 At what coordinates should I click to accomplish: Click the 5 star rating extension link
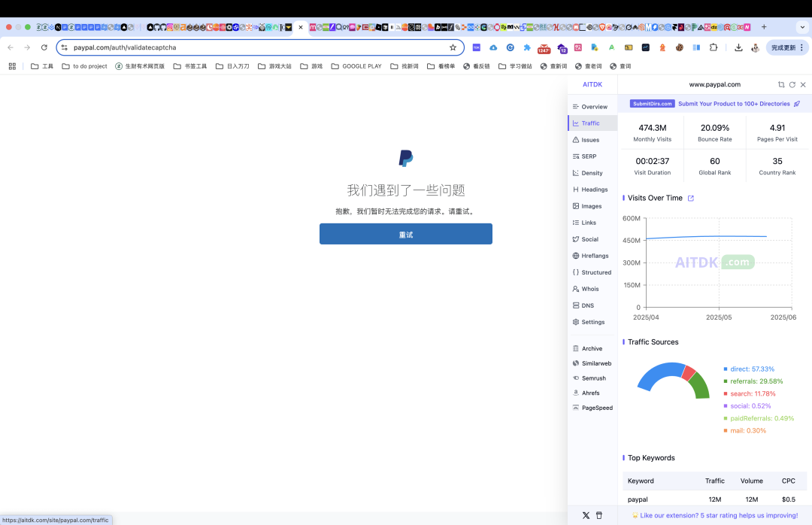click(x=715, y=516)
